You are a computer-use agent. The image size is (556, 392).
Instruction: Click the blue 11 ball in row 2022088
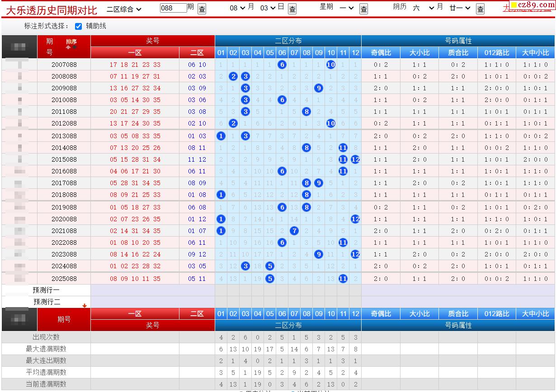click(x=343, y=243)
